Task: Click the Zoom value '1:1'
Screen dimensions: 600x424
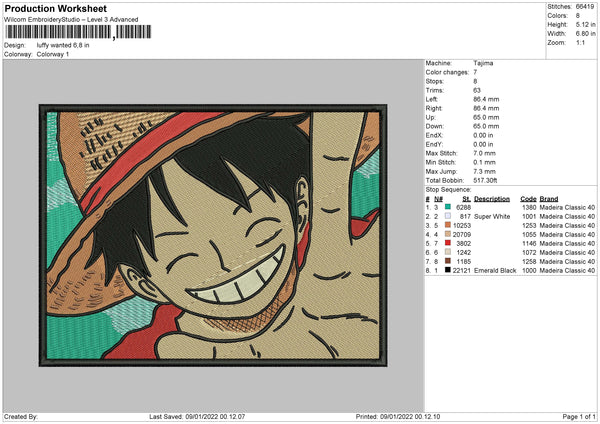Action: coord(580,43)
